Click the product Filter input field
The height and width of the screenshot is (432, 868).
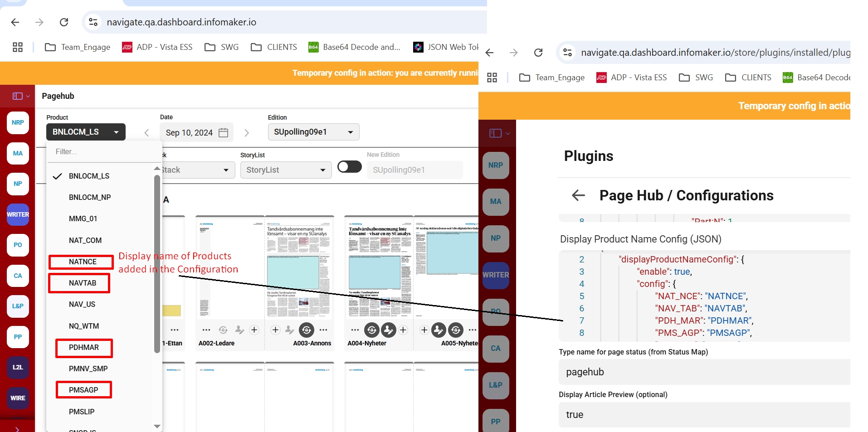103,152
